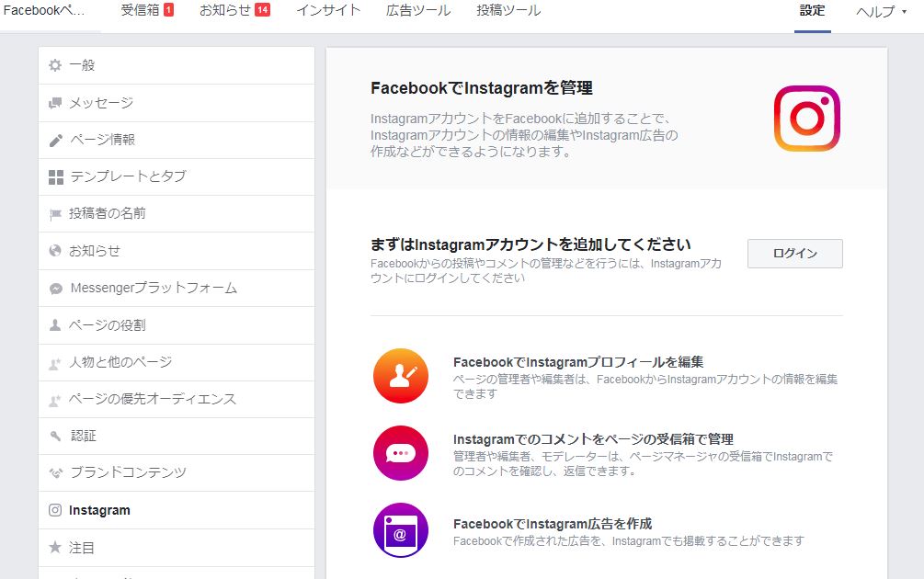Switch to the インサイト tab
This screenshot has height=579, width=924.
(328, 10)
